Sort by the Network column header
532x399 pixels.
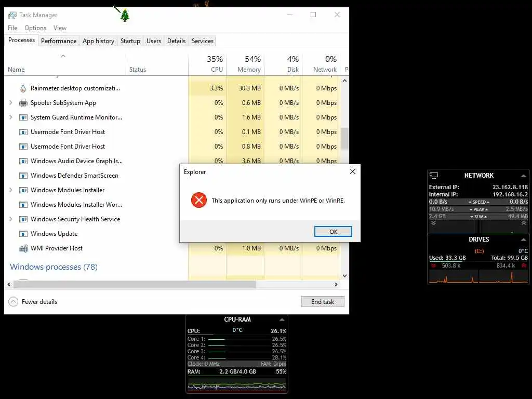click(321, 64)
